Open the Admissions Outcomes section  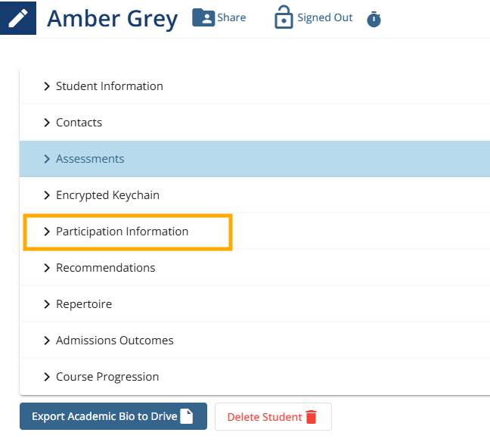(x=255, y=341)
